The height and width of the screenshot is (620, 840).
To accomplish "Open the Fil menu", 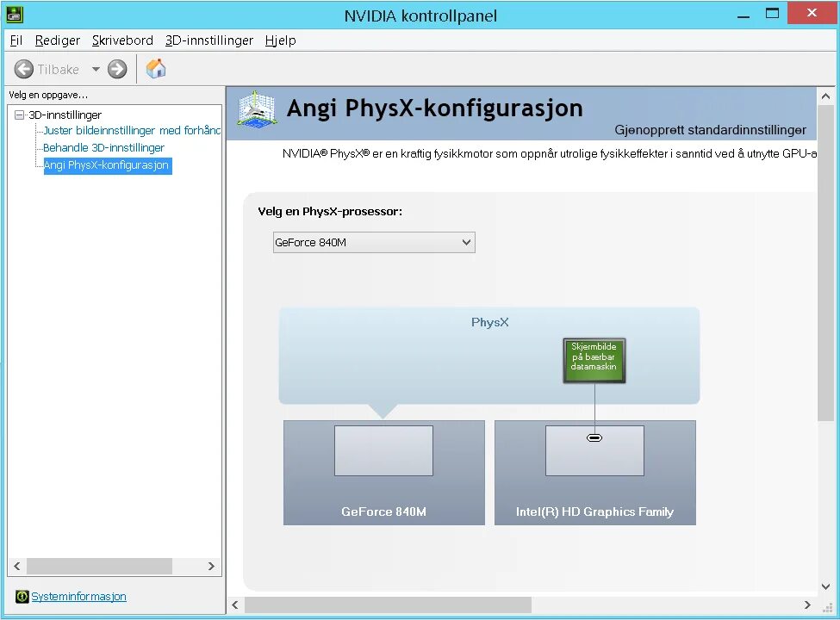I will coord(16,40).
